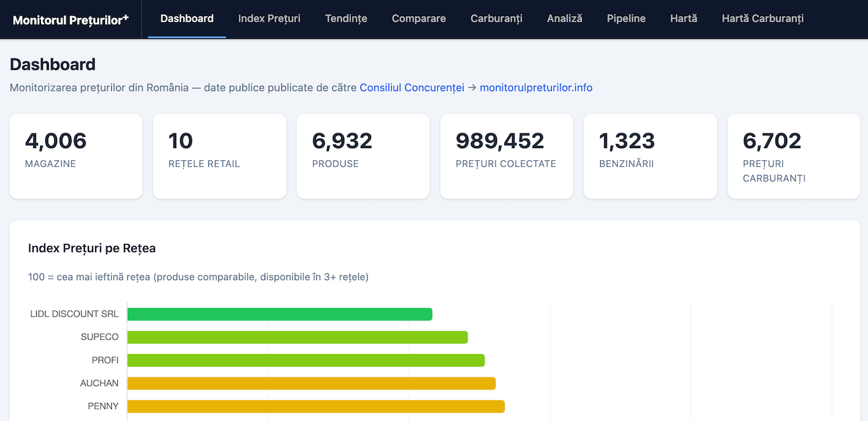Select the Dashboard tab
Image resolution: width=868 pixels, height=421 pixels.
click(186, 19)
